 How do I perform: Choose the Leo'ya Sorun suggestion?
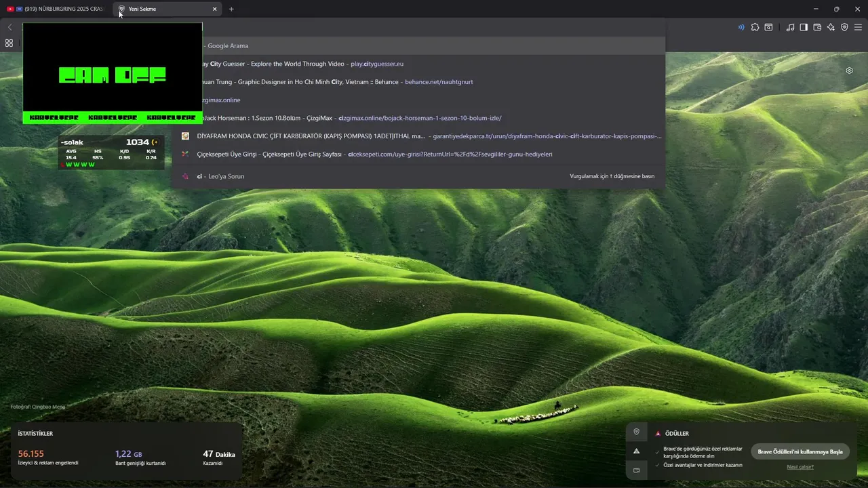(x=418, y=176)
